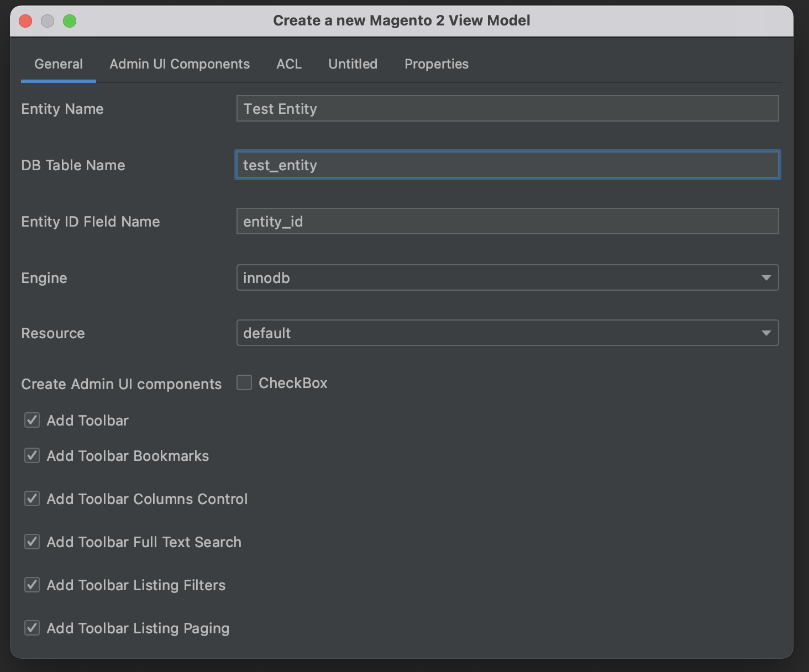Open the Engine dropdown showing innodb

coord(507,278)
